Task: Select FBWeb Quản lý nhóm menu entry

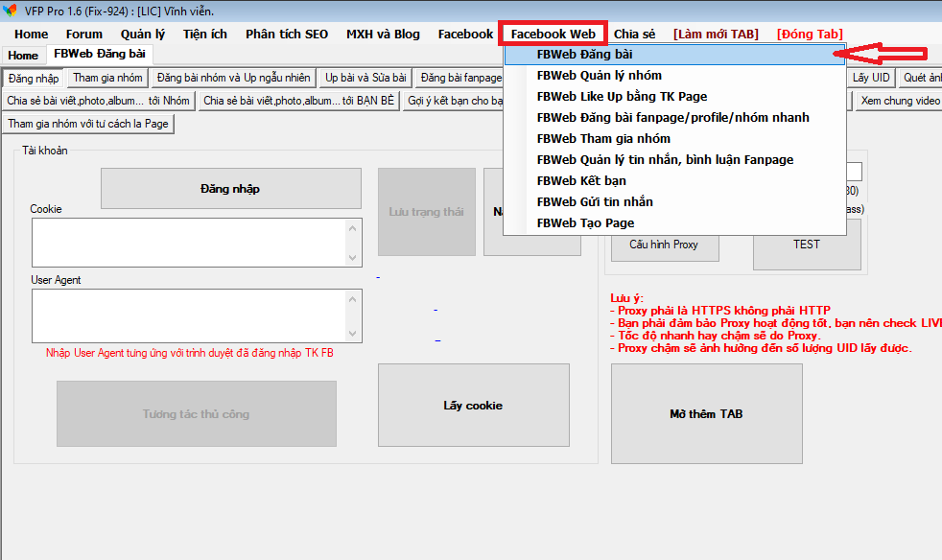Action: click(599, 76)
